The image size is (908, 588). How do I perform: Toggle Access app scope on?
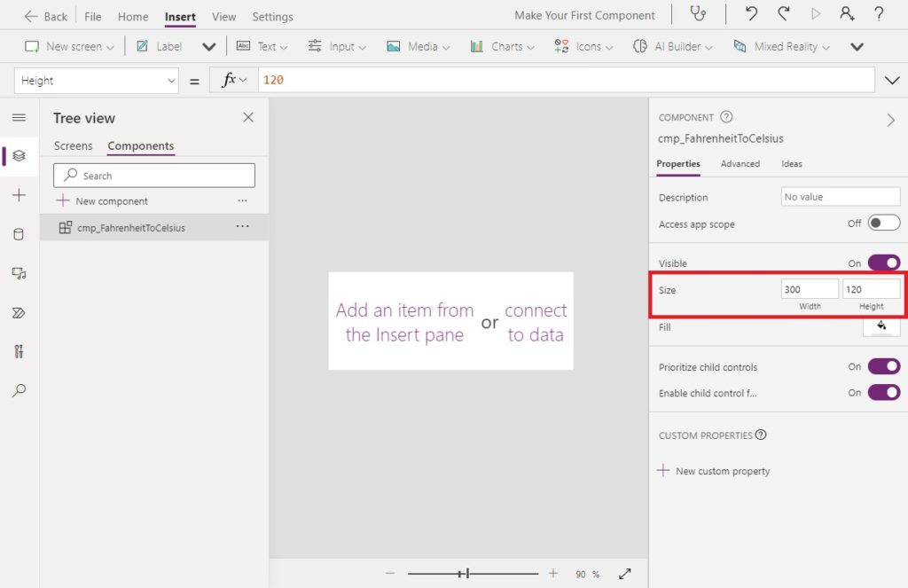click(x=882, y=224)
